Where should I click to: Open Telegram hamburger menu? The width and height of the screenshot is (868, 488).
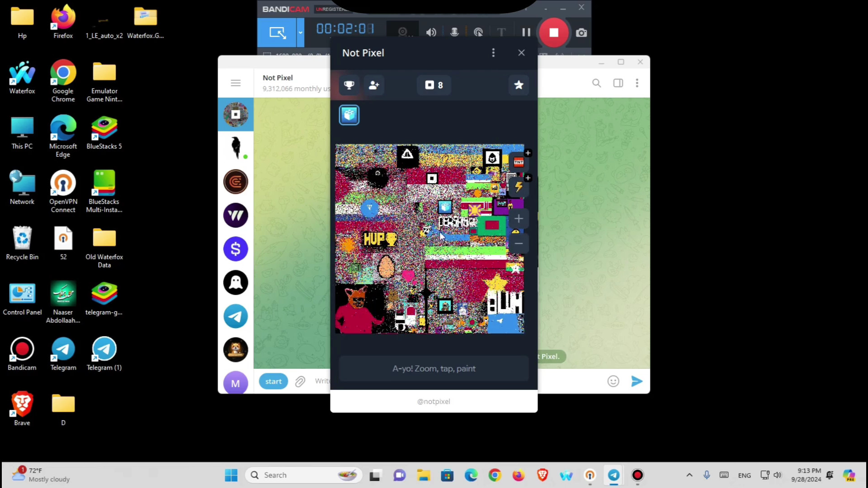[x=236, y=83]
